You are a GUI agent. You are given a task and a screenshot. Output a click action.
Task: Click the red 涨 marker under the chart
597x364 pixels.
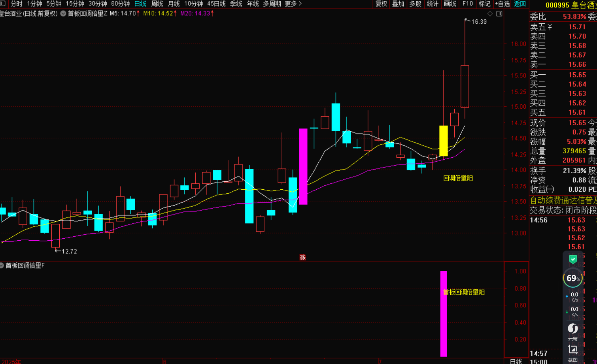click(302, 257)
